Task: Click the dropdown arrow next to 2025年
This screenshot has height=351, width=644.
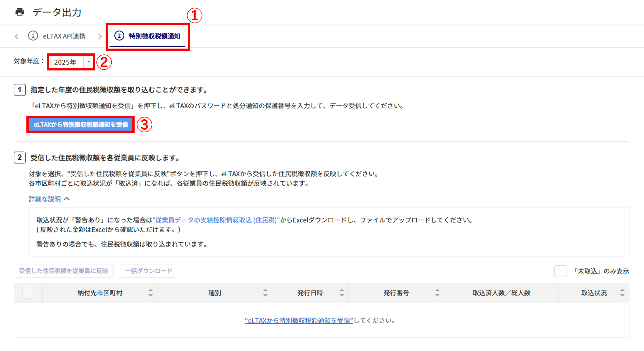Action: (x=89, y=62)
